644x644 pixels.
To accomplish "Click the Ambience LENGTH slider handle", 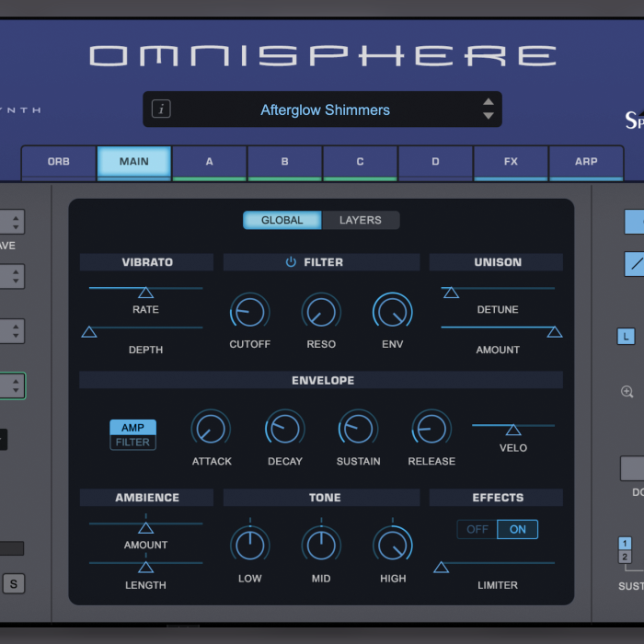I will (x=145, y=568).
